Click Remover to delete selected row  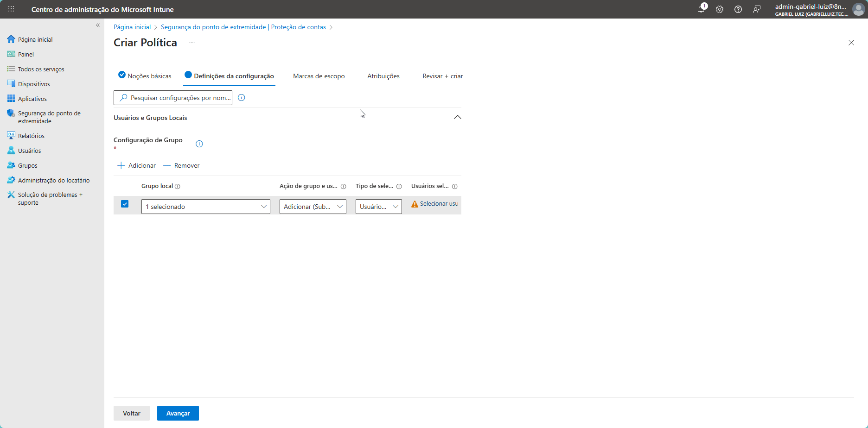pos(182,165)
